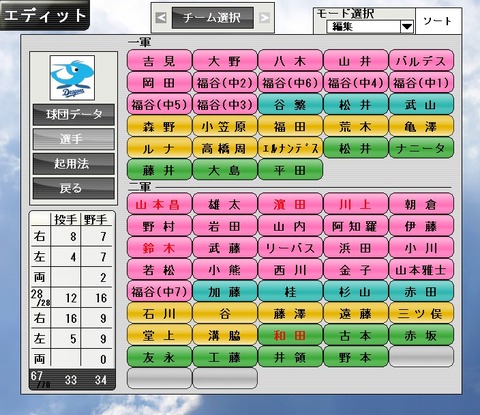Select the green outfielder 松井 button
This screenshot has height=415, width=480.
(x=356, y=148)
